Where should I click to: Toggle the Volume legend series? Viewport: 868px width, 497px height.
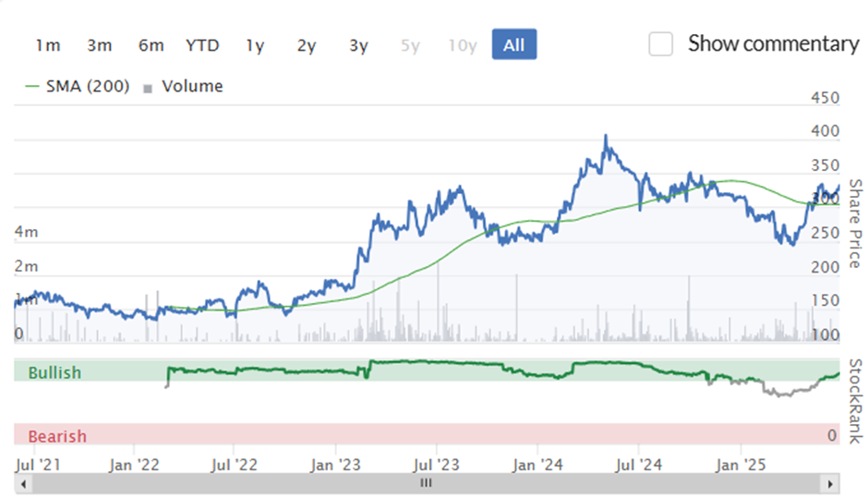[x=183, y=87]
